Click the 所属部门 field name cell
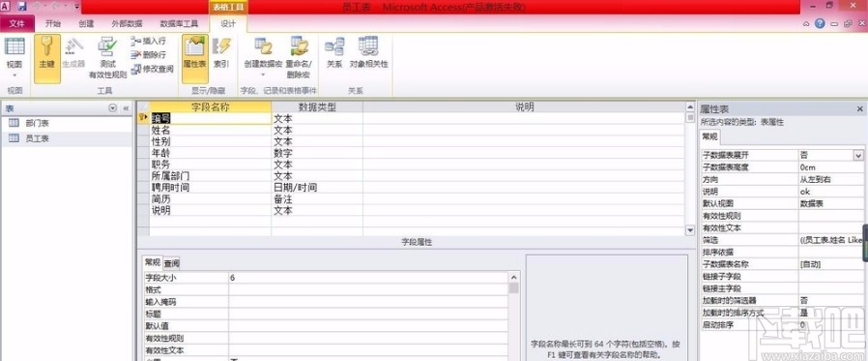This screenshot has width=868, height=361. [x=211, y=176]
